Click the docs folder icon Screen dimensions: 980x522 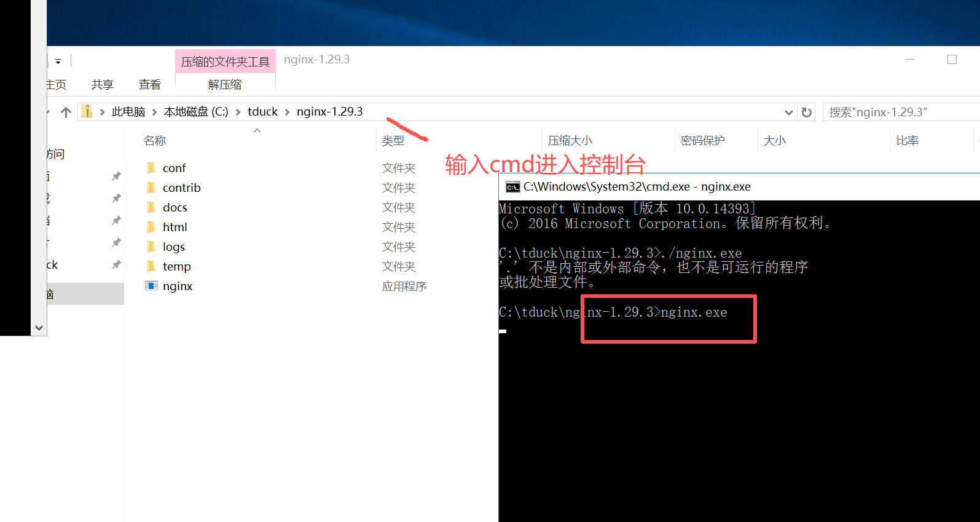pyautogui.click(x=151, y=207)
